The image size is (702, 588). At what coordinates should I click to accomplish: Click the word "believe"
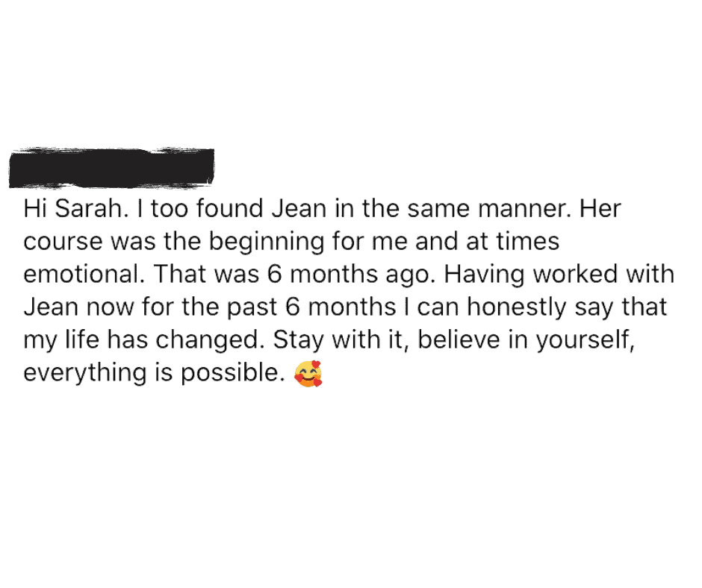click(459, 340)
